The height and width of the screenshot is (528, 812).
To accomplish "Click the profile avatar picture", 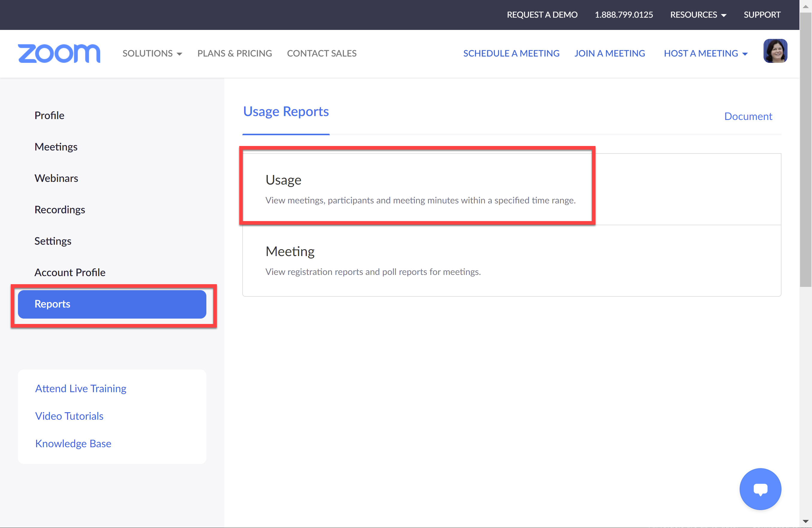I will pyautogui.click(x=775, y=51).
